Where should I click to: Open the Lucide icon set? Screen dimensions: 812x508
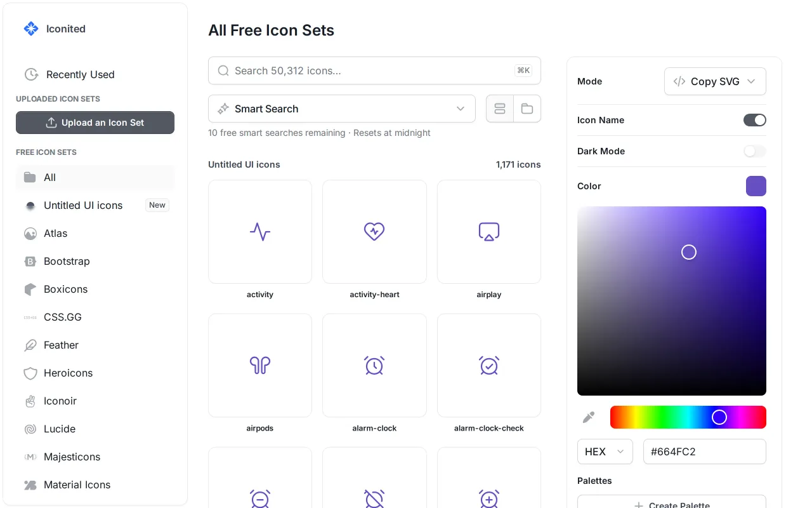(x=95, y=429)
